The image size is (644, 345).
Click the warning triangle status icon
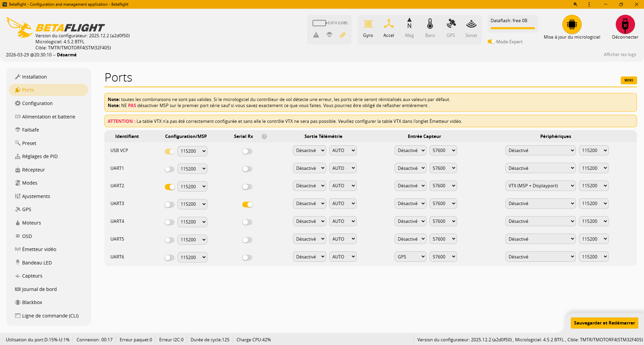[x=316, y=35]
